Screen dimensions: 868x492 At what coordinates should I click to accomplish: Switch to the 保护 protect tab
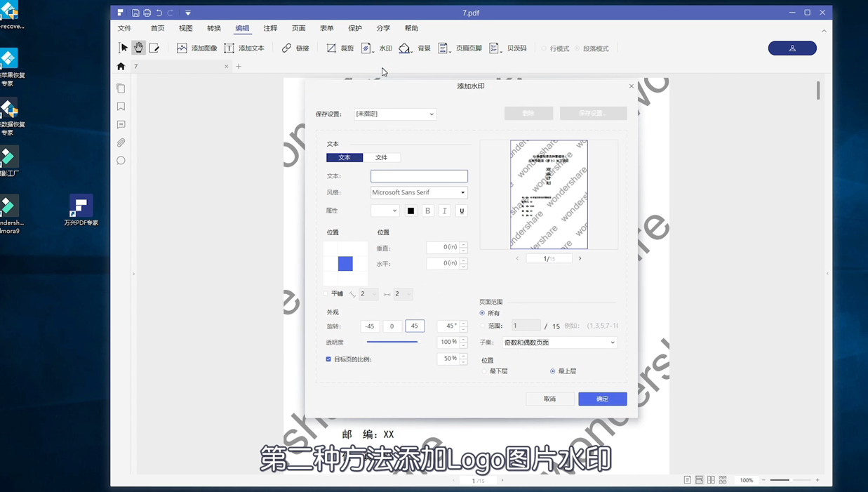(x=355, y=29)
